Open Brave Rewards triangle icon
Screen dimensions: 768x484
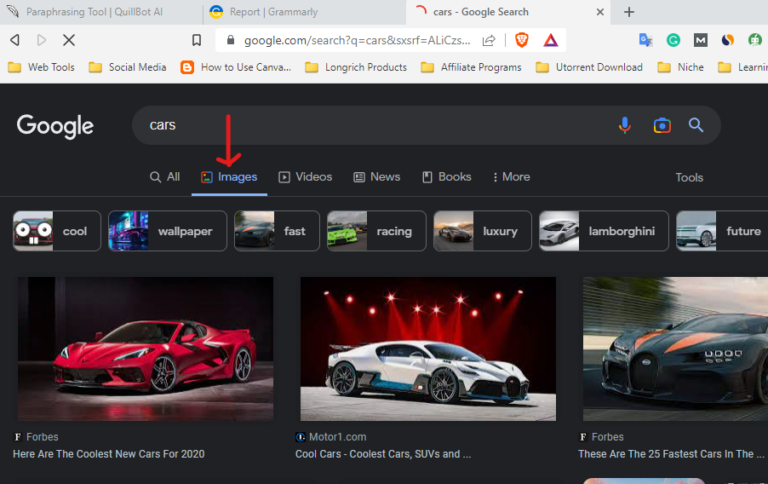tap(550, 40)
